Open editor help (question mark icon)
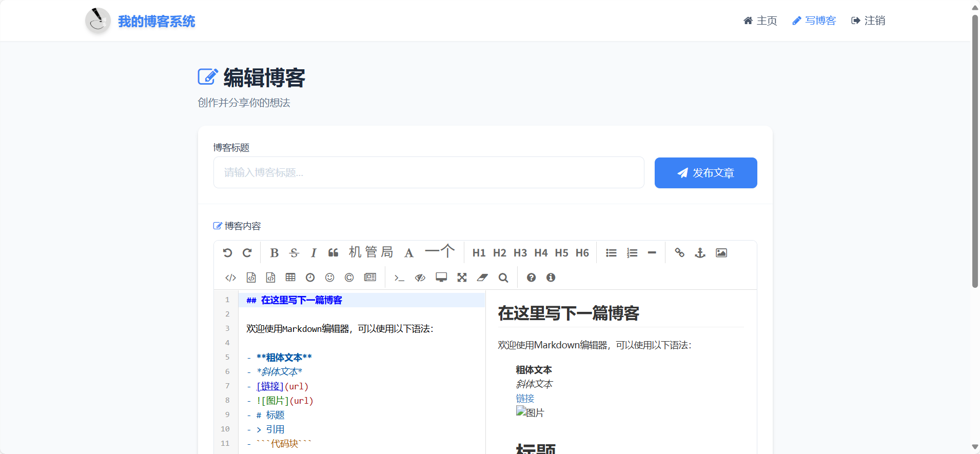Screen dimensions: 980x454 tap(531, 278)
